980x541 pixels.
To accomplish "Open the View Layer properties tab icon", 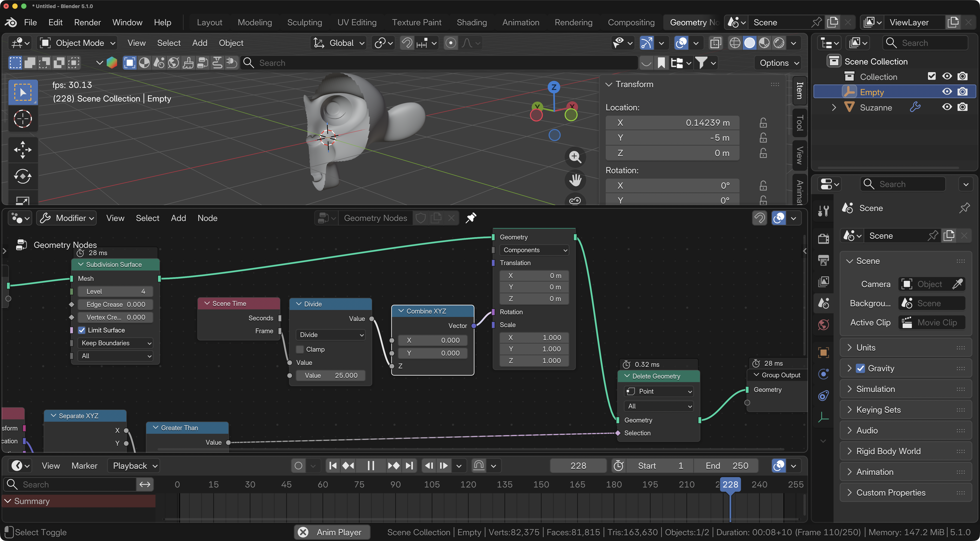I will click(x=824, y=282).
